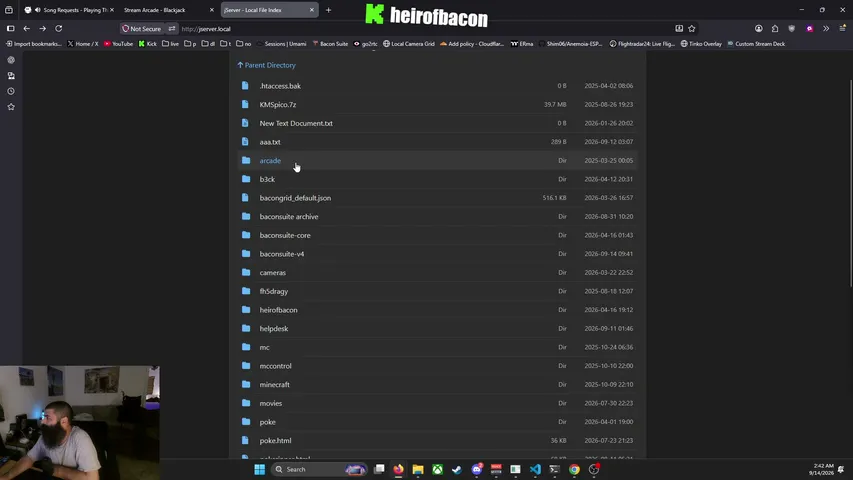Image resolution: width=853 pixels, height=480 pixels.
Task: Open the YouTube bookmark
Action: coord(119,44)
